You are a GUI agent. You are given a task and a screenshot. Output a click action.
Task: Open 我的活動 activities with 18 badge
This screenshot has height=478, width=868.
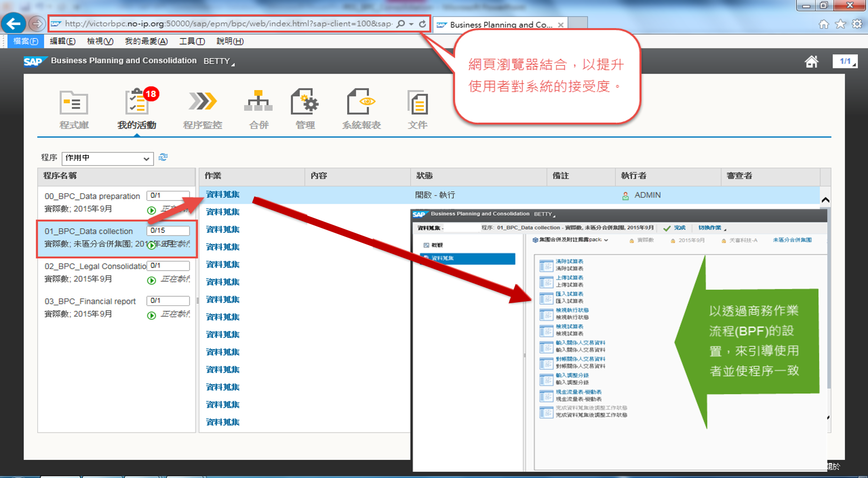click(x=137, y=109)
